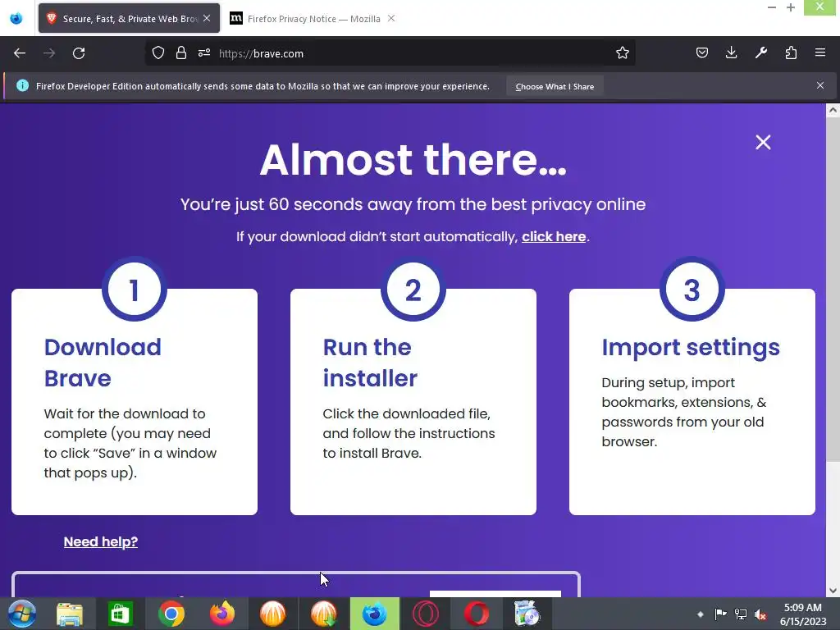840x630 pixels.
Task: Close the Almost there overlay
Action: 763,142
